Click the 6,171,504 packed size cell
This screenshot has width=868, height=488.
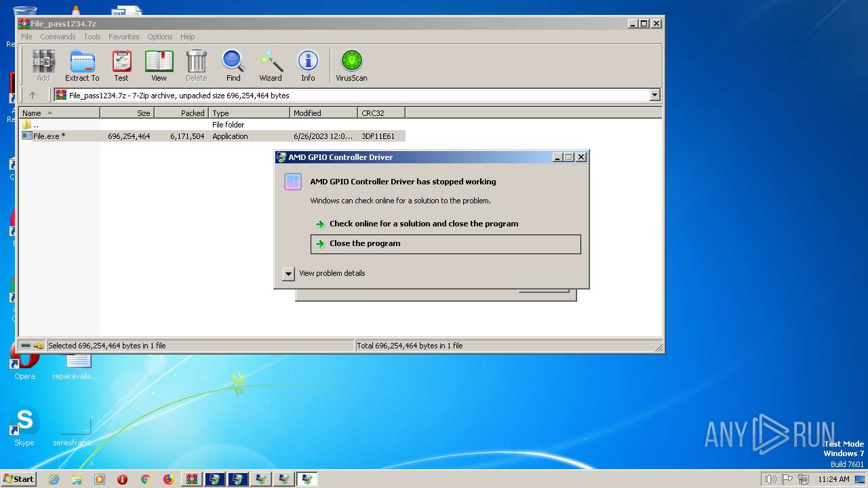(x=187, y=136)
